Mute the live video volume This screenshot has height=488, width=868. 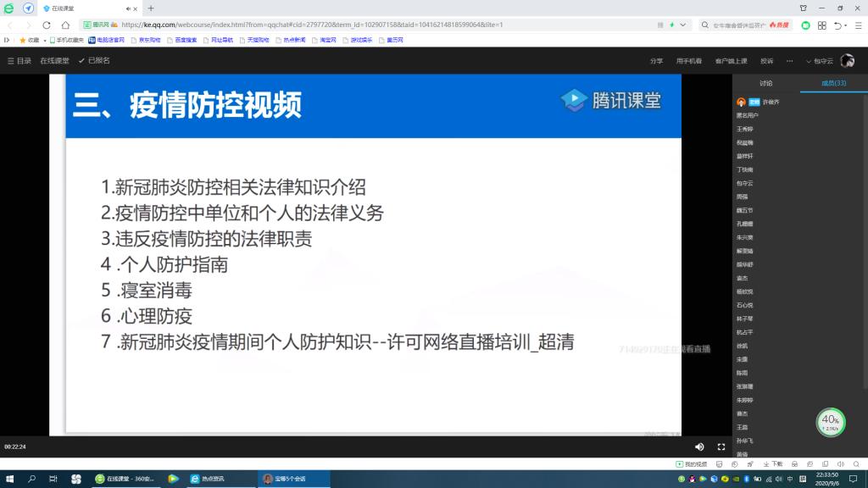(x=699, y=446)
